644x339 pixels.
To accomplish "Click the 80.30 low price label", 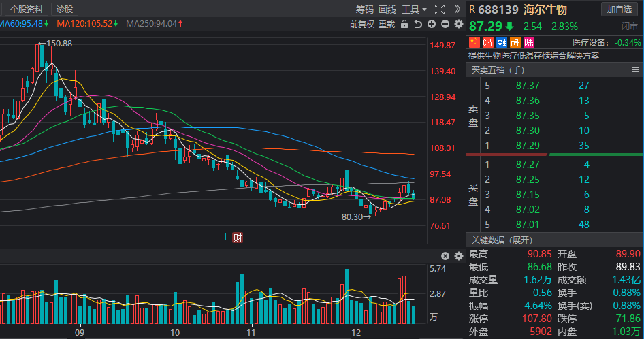I will 352,216.
